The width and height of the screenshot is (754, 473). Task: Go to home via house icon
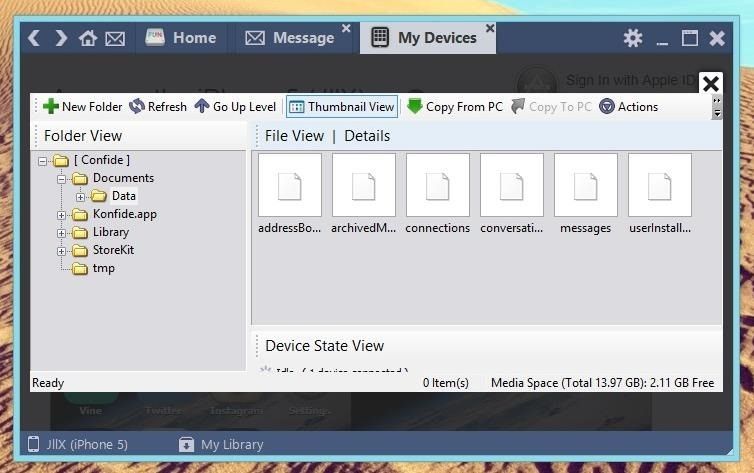point(88,39)
